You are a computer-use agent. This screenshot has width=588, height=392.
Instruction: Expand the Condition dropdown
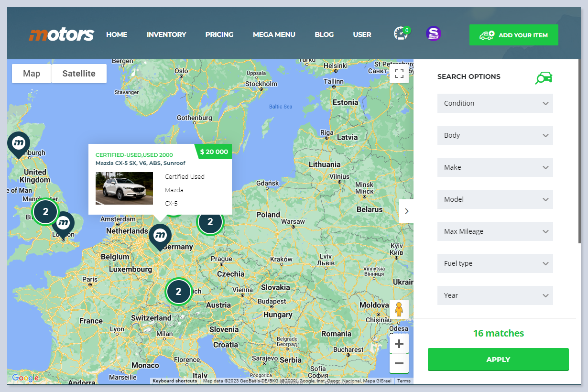(495, 103)
